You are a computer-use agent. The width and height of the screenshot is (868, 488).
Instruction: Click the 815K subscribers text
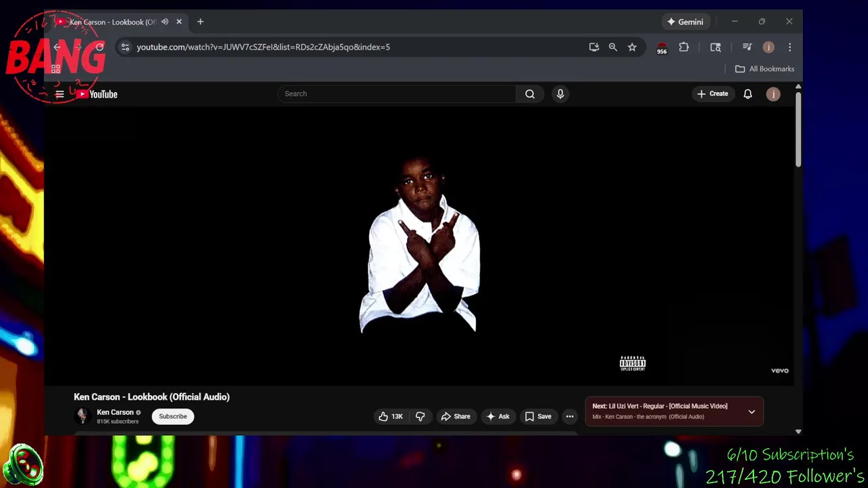pyautogui.click(x=117, y=422)
